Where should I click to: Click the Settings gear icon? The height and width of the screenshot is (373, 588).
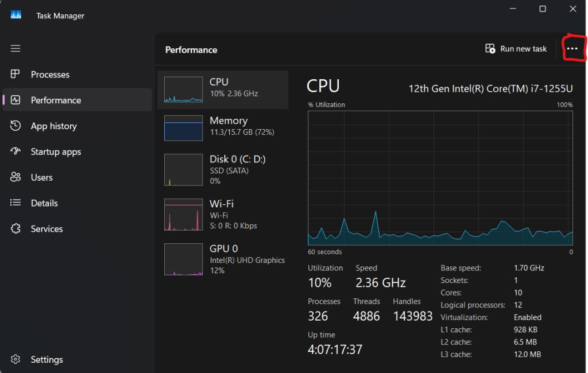point(16,359)
